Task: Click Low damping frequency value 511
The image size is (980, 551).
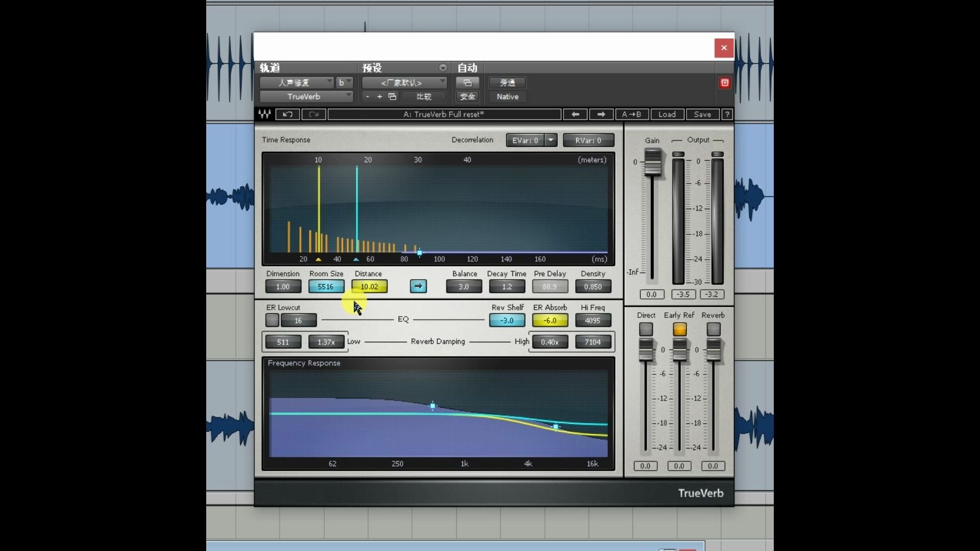Action: point(283,342)
